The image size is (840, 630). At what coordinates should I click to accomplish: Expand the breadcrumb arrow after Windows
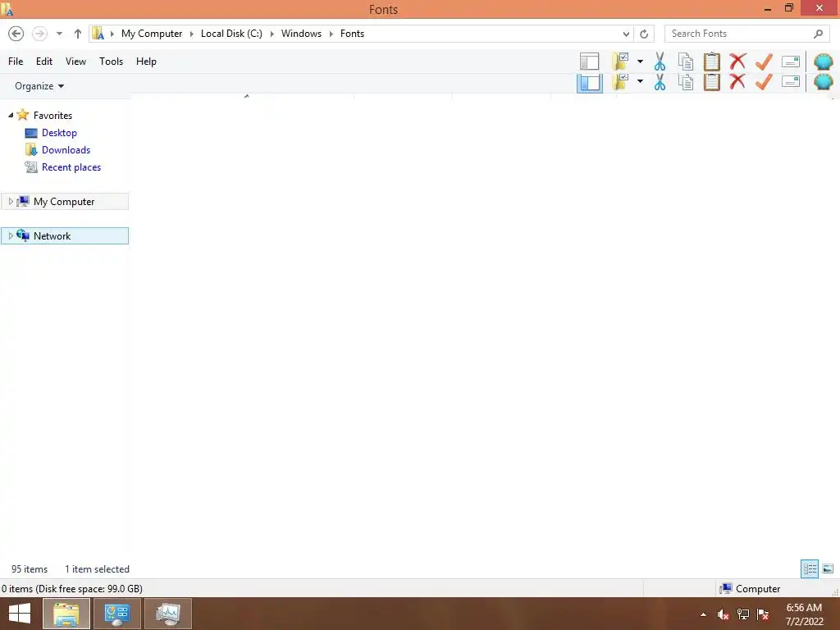point(331,34)
